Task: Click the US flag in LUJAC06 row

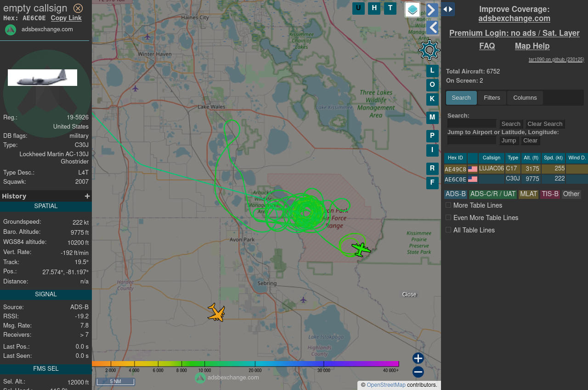Action: pyautogui.click(x=473, y=169)
